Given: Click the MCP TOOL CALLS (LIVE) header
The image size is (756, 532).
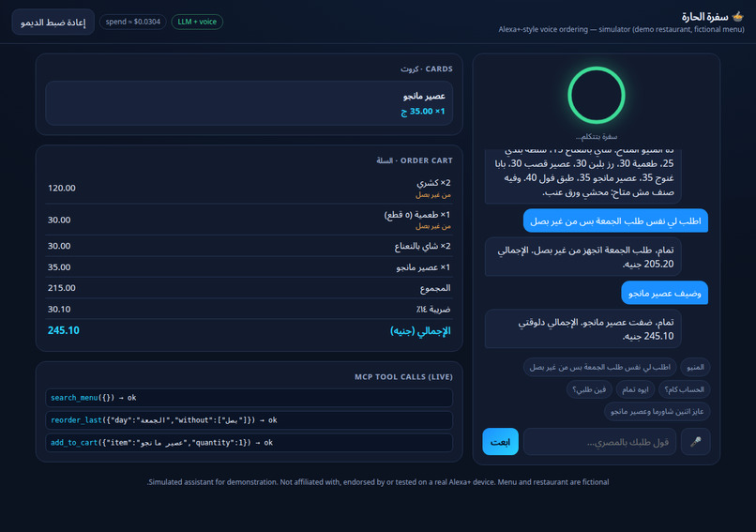Looking at the screenshot, I should tap(403, 376).
